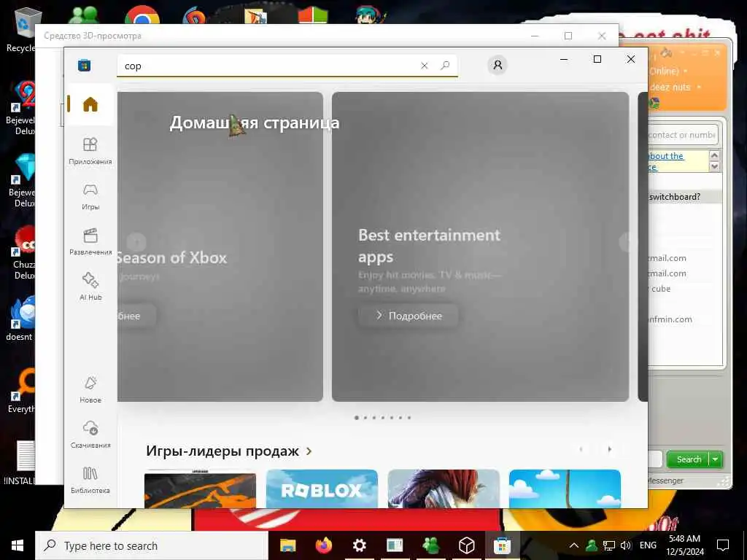The image size is (747, 560).
Task: Open 3D Viewer cube icon on taskbar
Action: (466, 545)
